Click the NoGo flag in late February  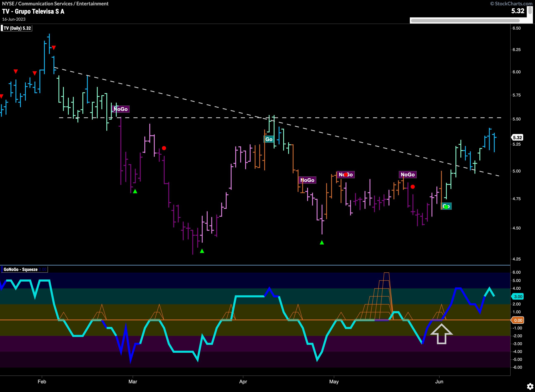[x=121, y=109]
